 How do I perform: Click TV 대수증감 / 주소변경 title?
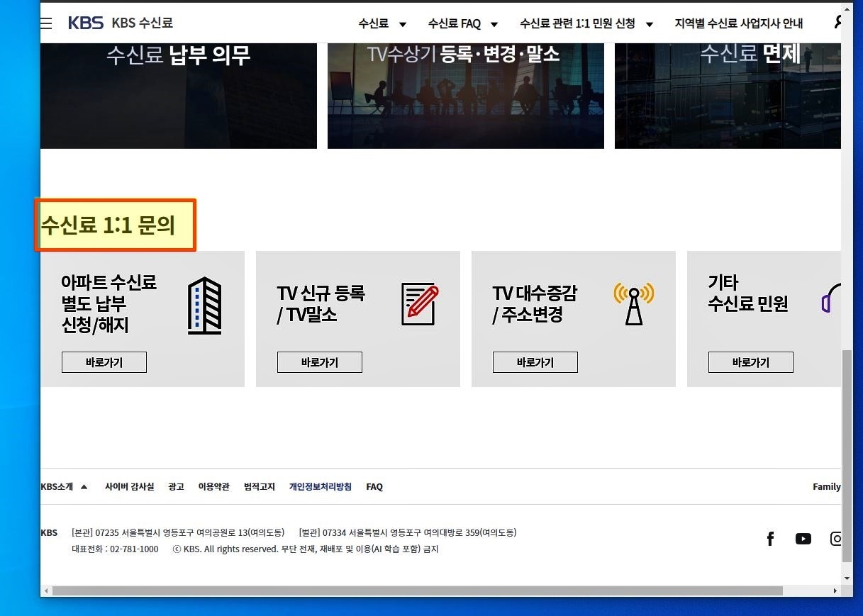coord(535,304)
